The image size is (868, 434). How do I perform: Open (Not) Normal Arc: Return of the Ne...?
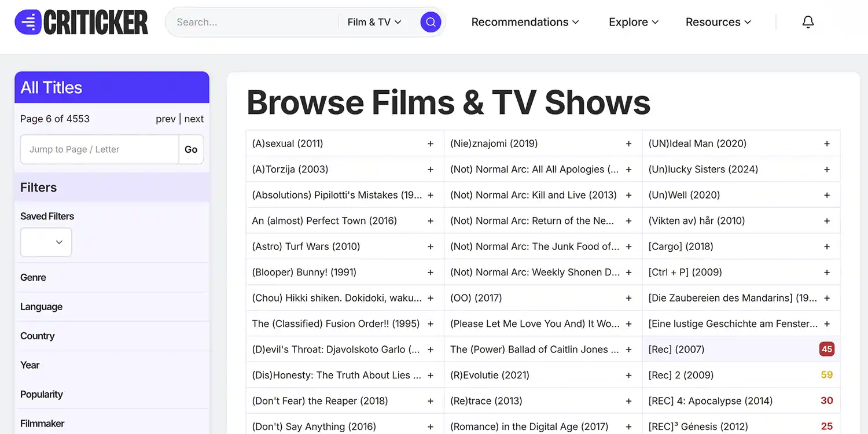tap(532, 221)
